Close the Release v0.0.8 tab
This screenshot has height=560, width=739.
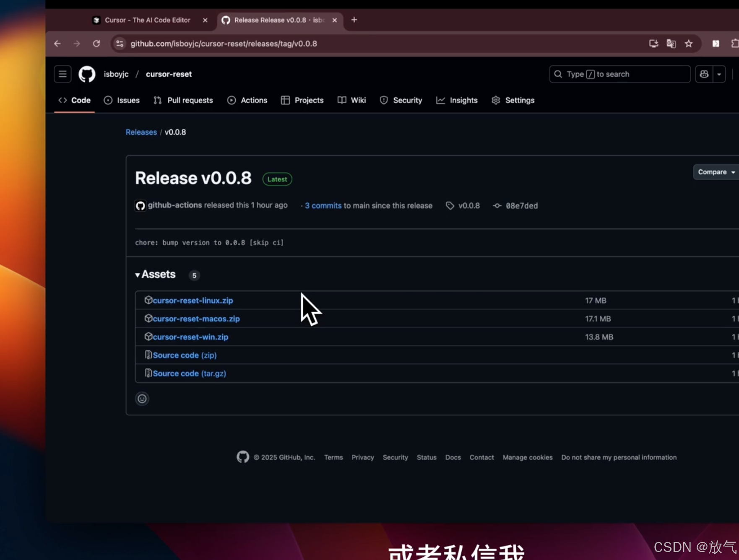coord(335,20)
